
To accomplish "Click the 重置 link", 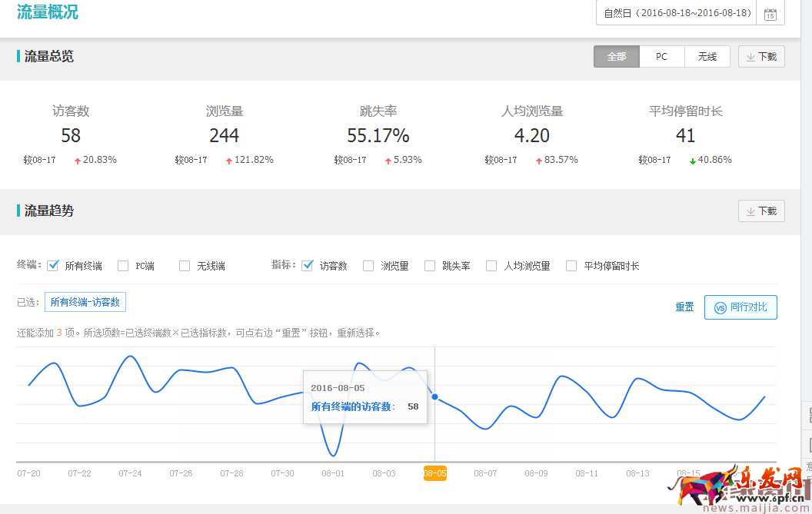I will pyautogui.click(x=684, y=307).
